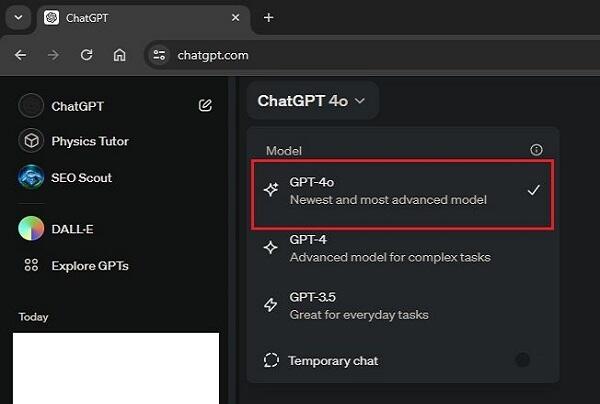Open DALL-E via its colorful icon

pyautogui.click(x=31, y=229)
